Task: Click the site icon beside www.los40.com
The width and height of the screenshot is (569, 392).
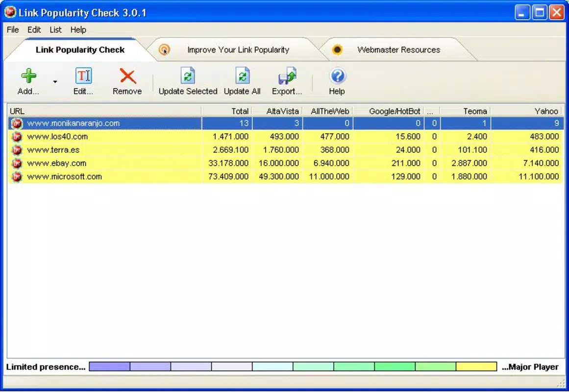Action: [17, 137]
